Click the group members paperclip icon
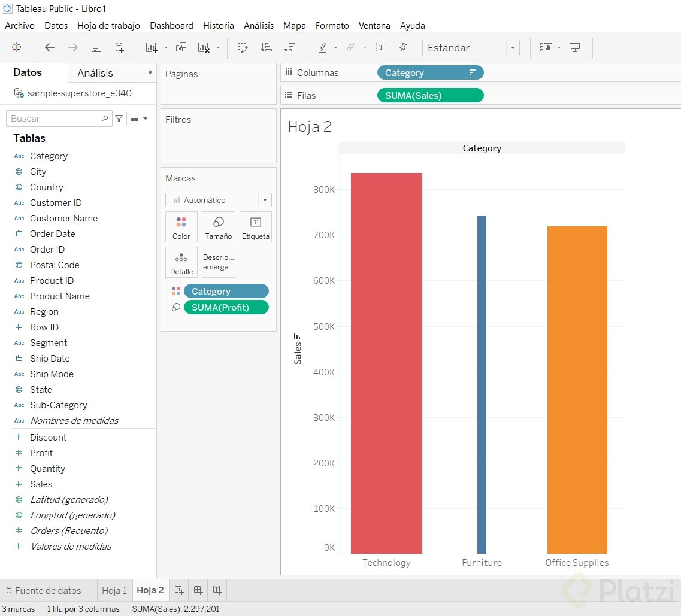681x616 pixels. (350, 47)
